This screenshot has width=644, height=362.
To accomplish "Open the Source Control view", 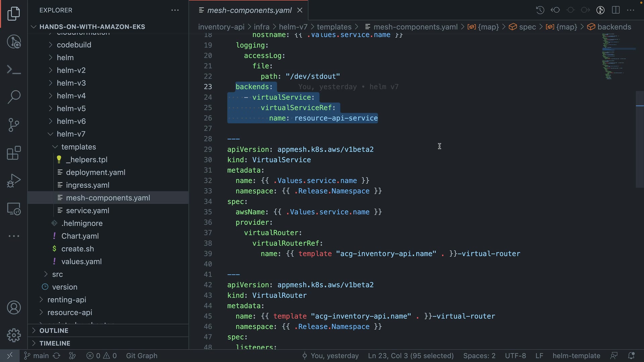I will [14, 125].
